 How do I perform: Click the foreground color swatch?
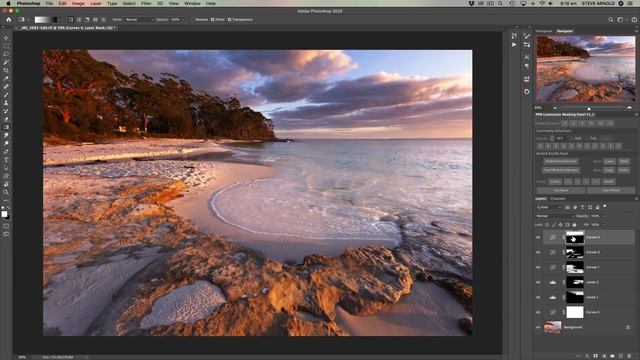(x=4, y=214)
